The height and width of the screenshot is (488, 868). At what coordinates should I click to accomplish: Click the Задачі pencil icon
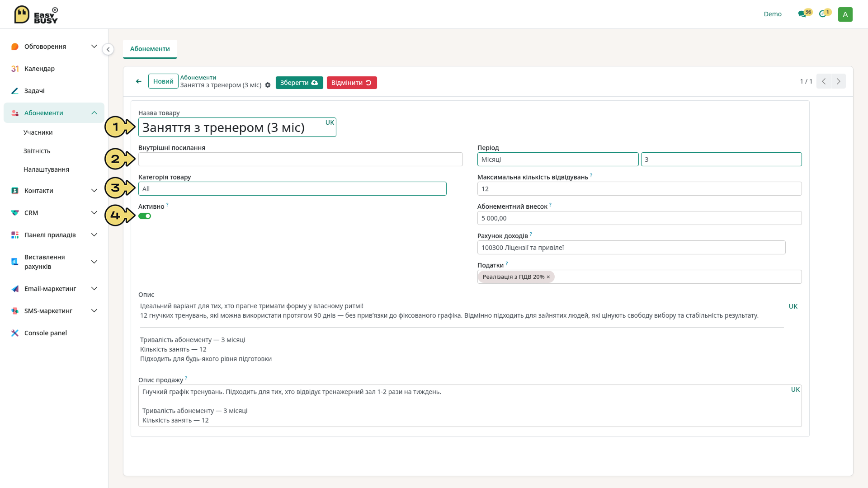(x=15, y=91)
